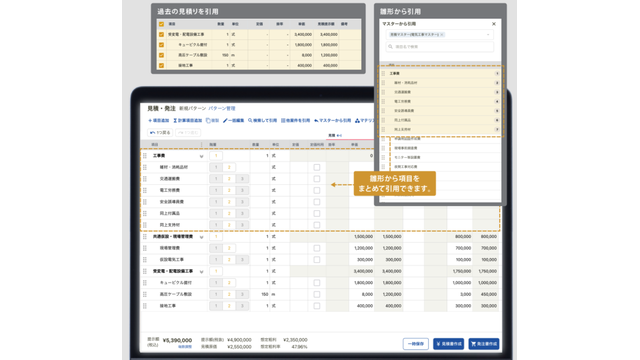640x360 pixels.
Task: Tick the checkbox in main table 接地工事 row
Action: pos(317,306)
